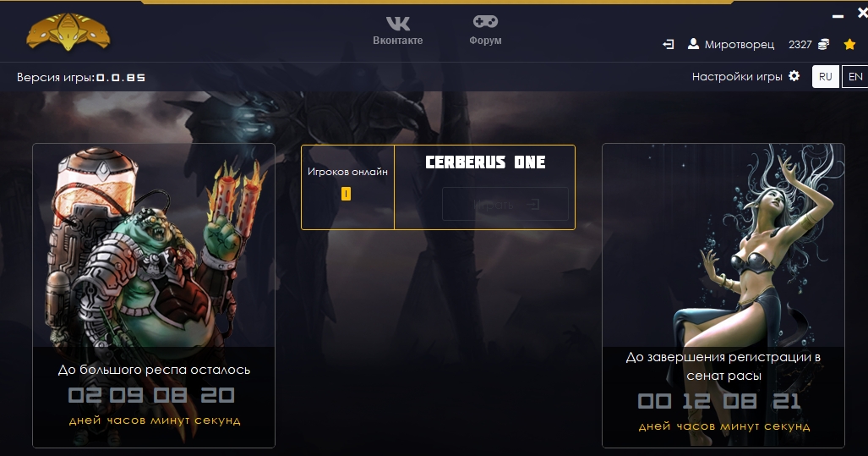Click the gold star icon

click(849, 44)
